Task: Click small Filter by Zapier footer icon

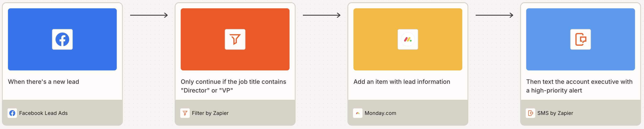Action: [185, 113]
